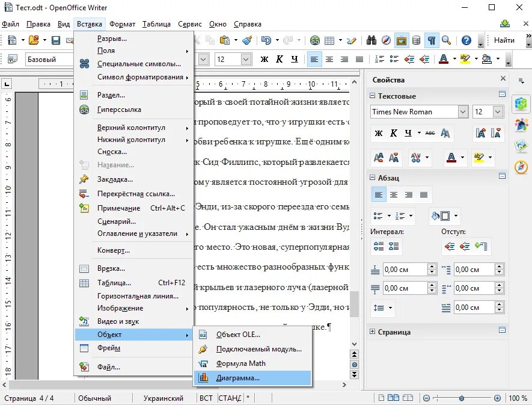Toggle Bold Ж in sidebar Text panel
The height and width of the screenshot is (405, 532).
pyautogui.click(x=378, y=133)
